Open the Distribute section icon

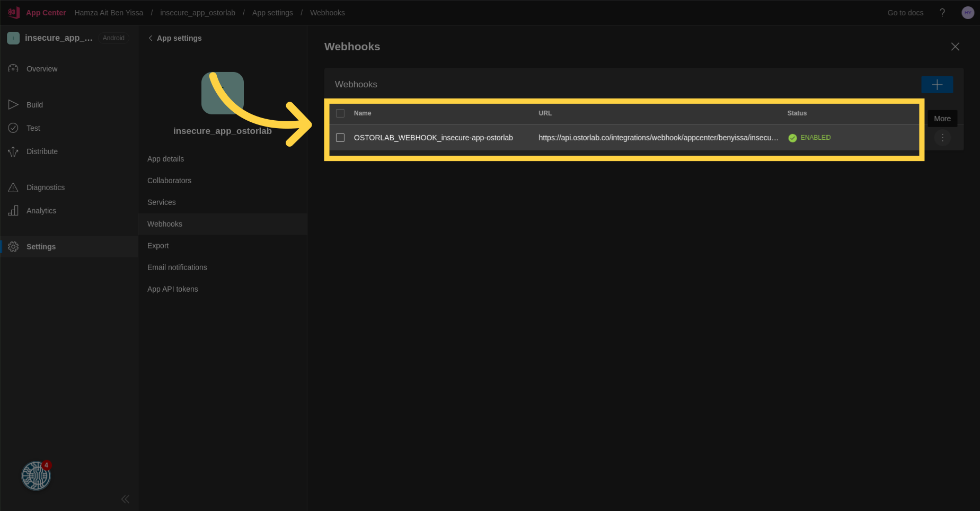point(13,152)
